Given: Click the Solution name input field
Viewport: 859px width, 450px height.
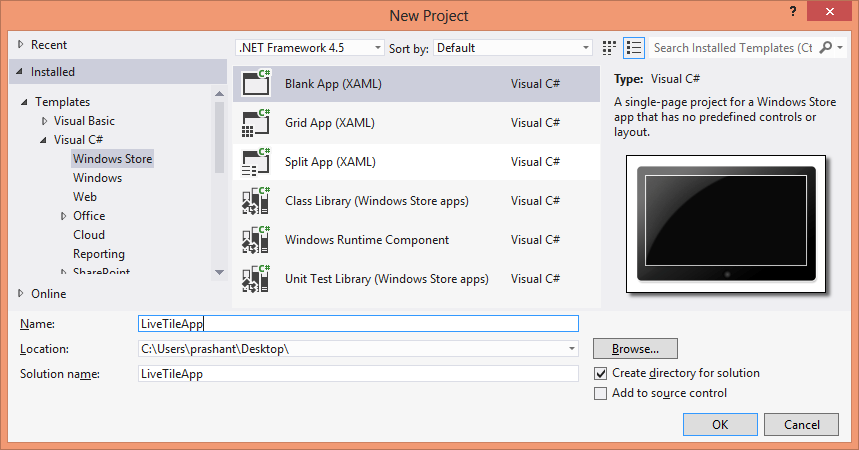Looking at the screenshot, I should [x=358, y=374].
